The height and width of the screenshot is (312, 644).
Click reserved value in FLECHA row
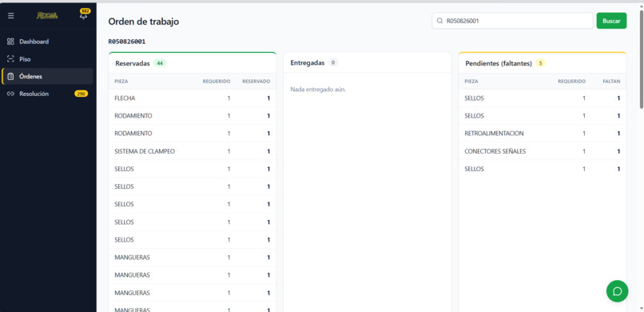(x=268, y=98)
